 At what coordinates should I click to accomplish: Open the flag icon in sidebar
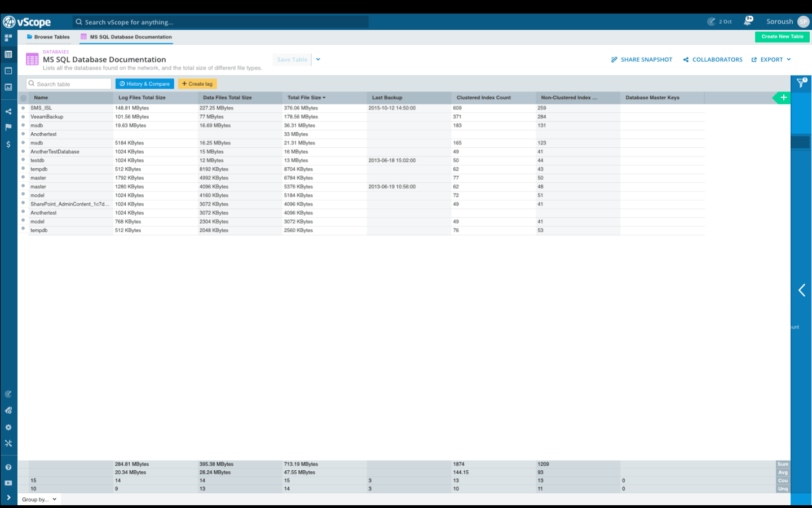point(8,128)
